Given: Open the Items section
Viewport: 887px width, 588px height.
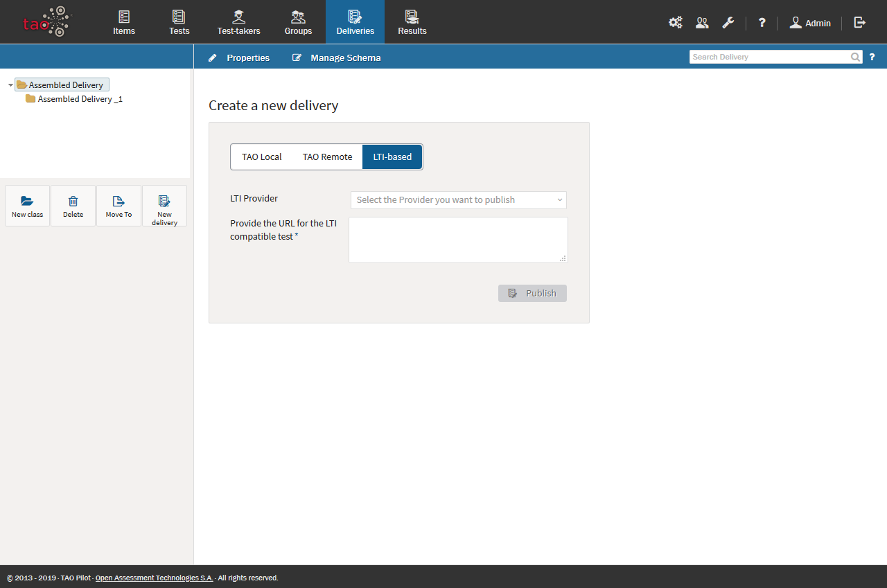Looking at the screenshot, I should [124, 22].
